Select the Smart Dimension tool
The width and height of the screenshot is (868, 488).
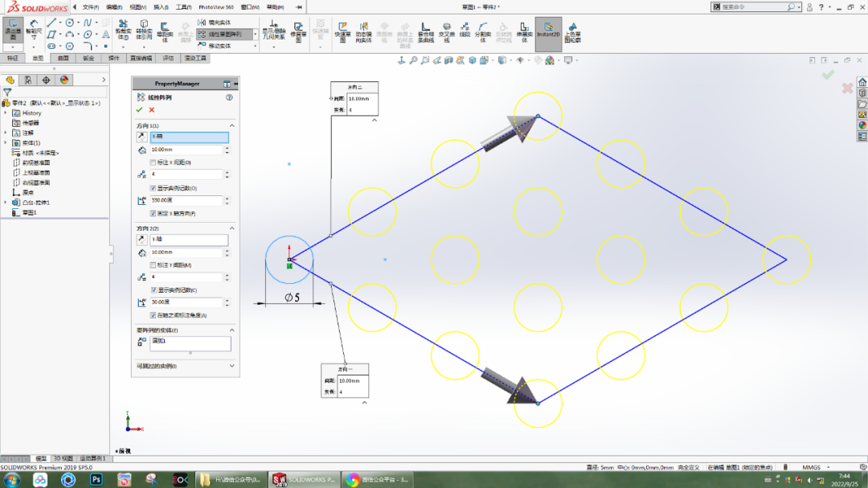pyautogui.click(x=33, y=30)
